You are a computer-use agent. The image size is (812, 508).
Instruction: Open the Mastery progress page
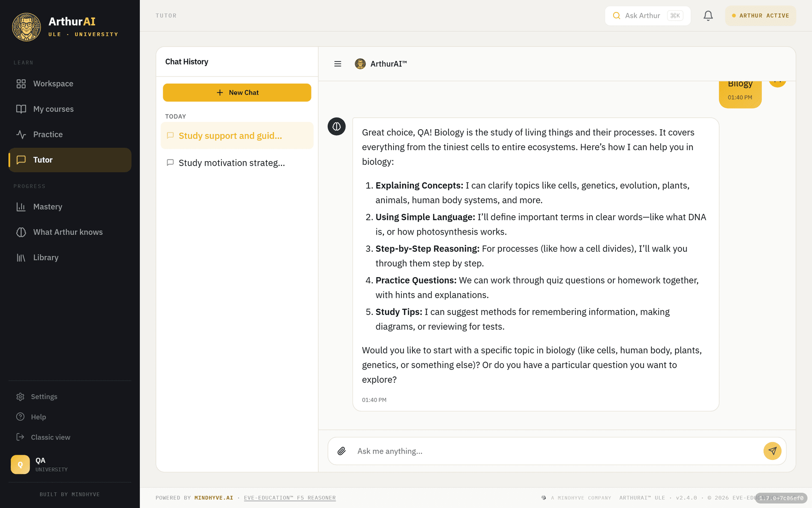(70, 206)
